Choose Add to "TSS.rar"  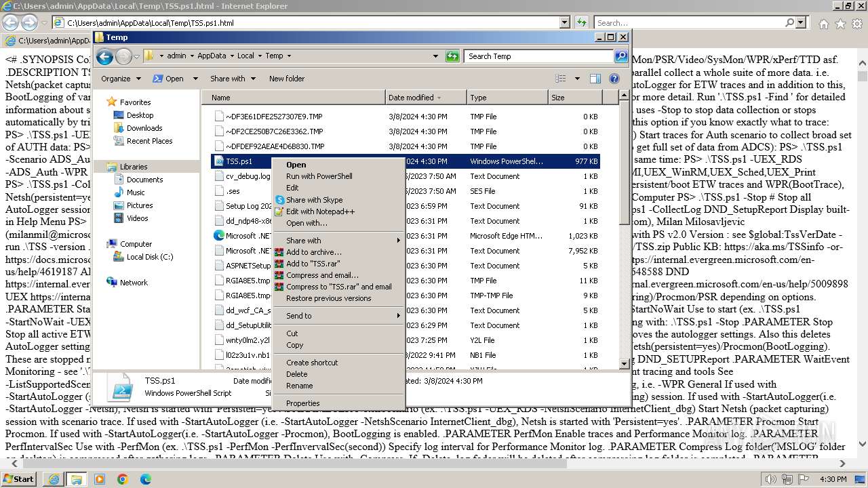point(338,264)
